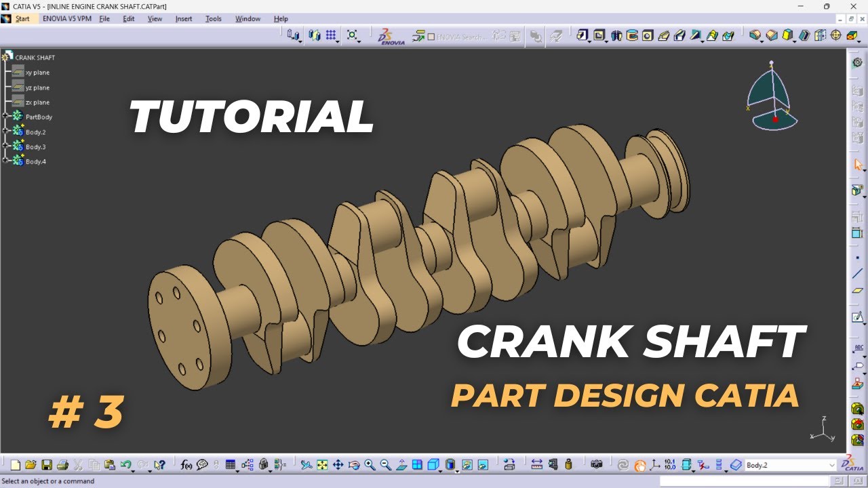Click Fit All In view icon
The height and width of the screenshot is (488, 868).
point(322,465)
